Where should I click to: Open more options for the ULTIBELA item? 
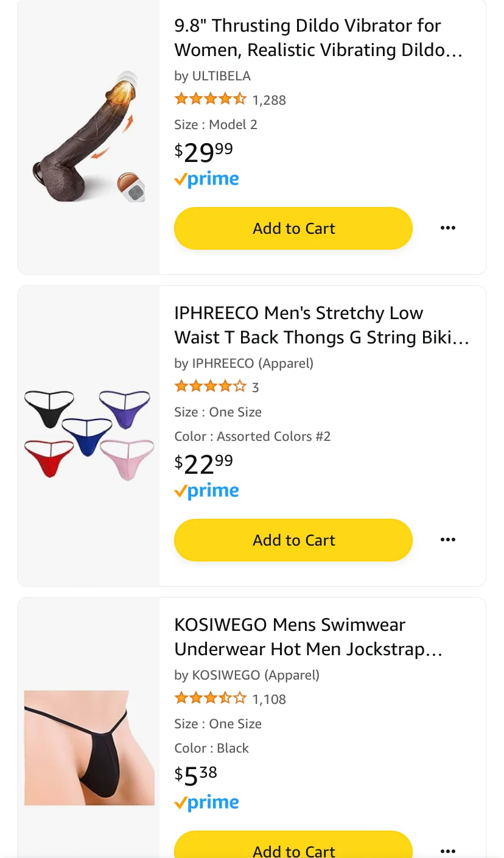tap(447, 228)
